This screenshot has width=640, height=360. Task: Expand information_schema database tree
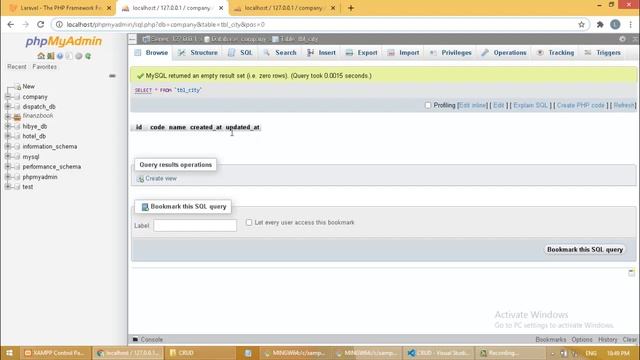pos(8,147)
